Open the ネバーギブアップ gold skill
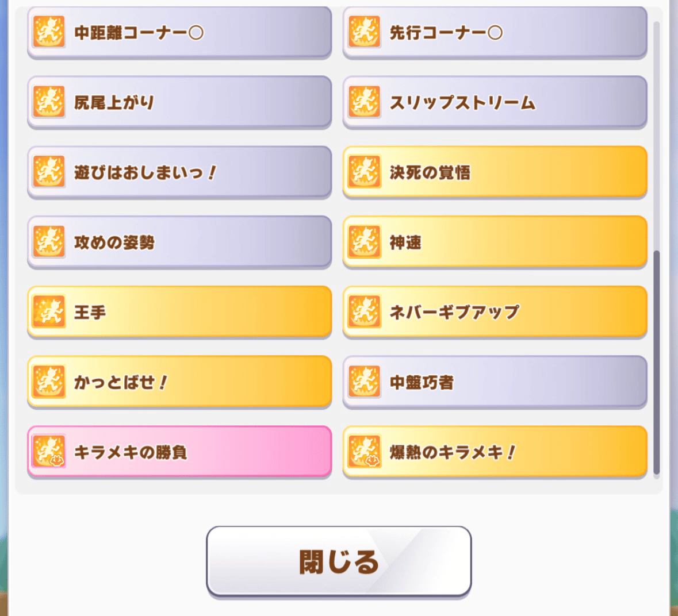This screenshot has width=678, height=616. [x=495, y=312]
